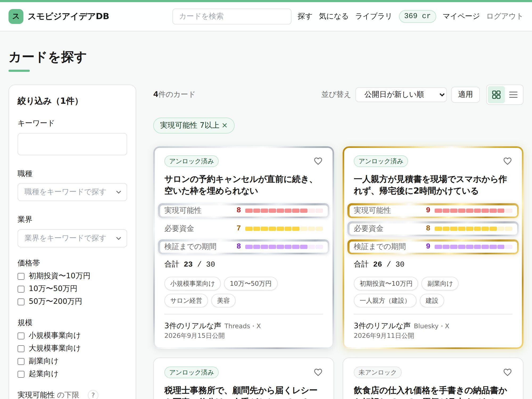Click the 建設 tag

click(x=432, y=301)
